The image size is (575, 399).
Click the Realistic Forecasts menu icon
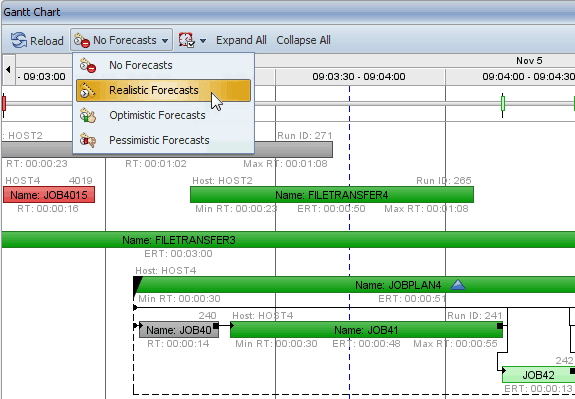click(88, 90)
